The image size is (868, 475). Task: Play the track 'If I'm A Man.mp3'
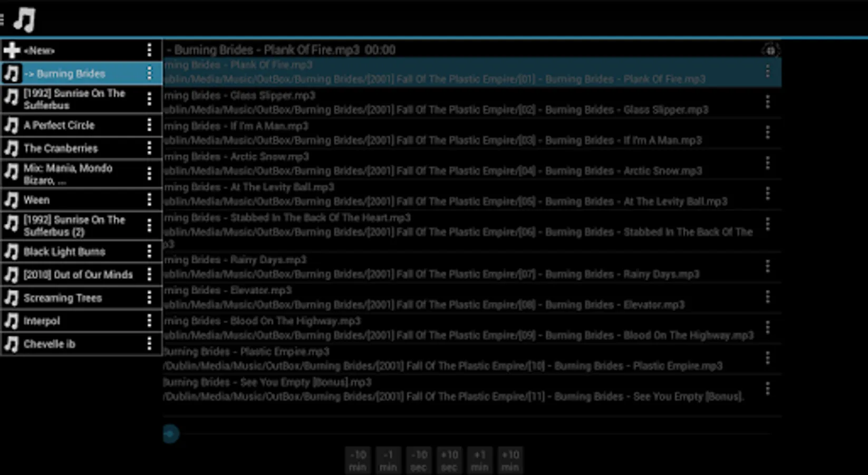pos(472,133)
